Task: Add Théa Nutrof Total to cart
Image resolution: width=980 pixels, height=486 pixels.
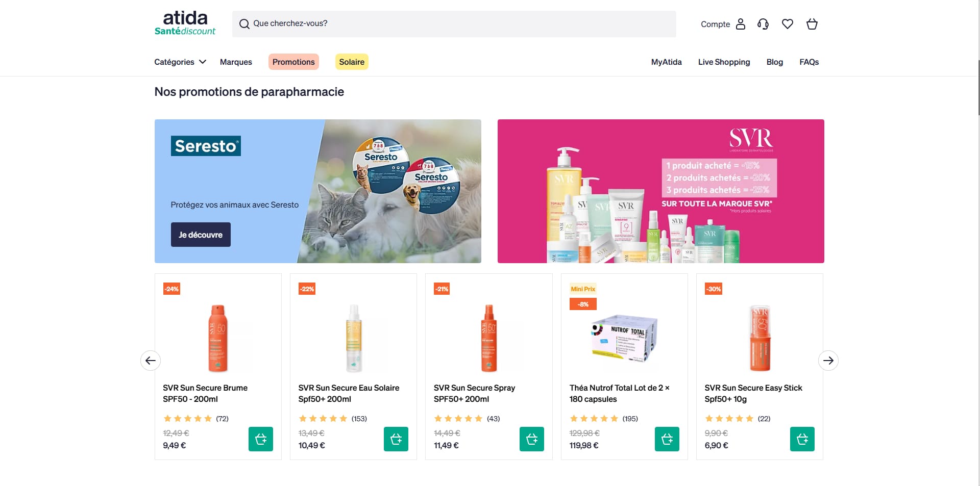Action: 667,439
